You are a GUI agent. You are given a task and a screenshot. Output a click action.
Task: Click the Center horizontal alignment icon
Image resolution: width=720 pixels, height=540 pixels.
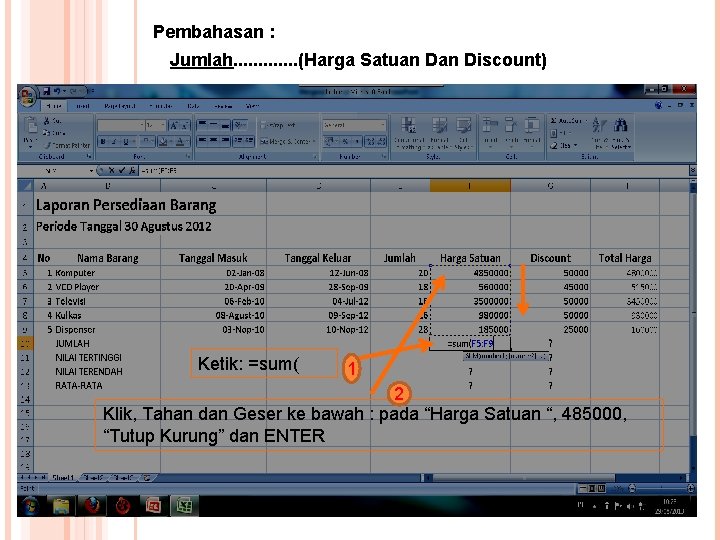214,141
